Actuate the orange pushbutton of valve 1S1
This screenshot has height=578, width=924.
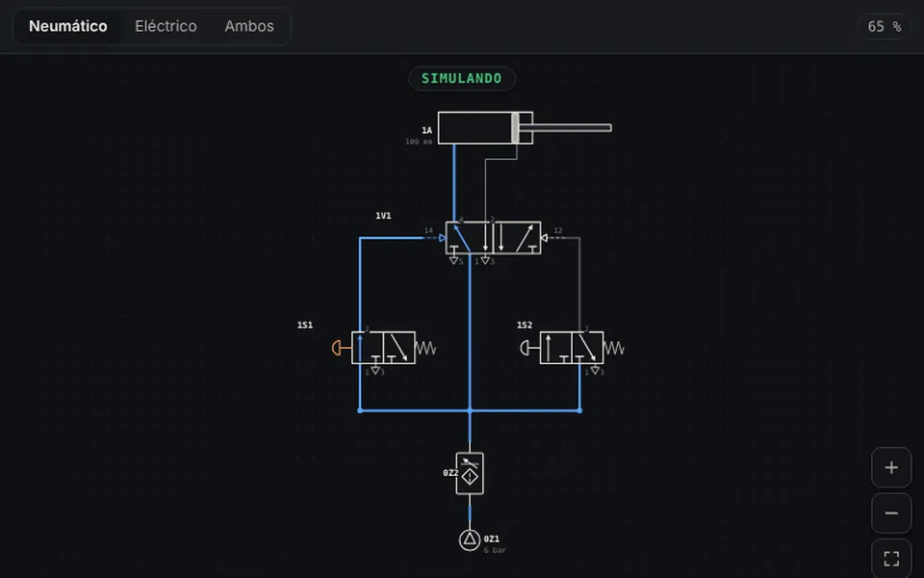tap(339, 348)
